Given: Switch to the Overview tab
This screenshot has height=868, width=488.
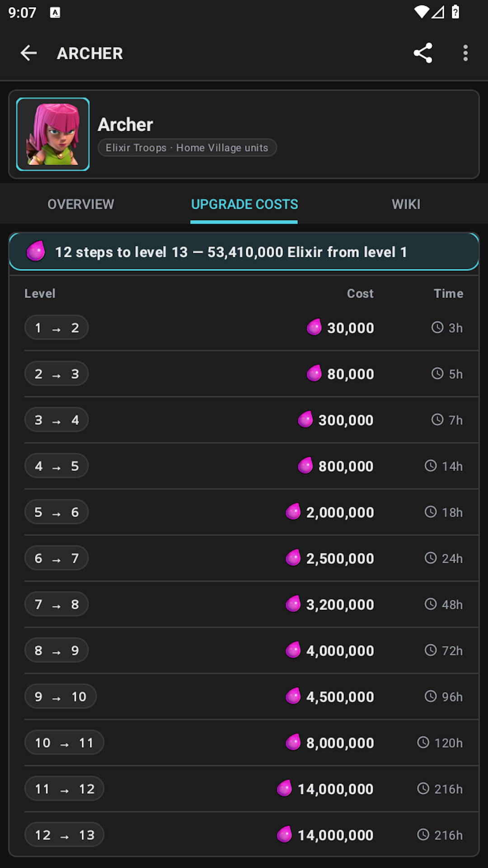Looking at the screenshot, I should coord(81,204).
